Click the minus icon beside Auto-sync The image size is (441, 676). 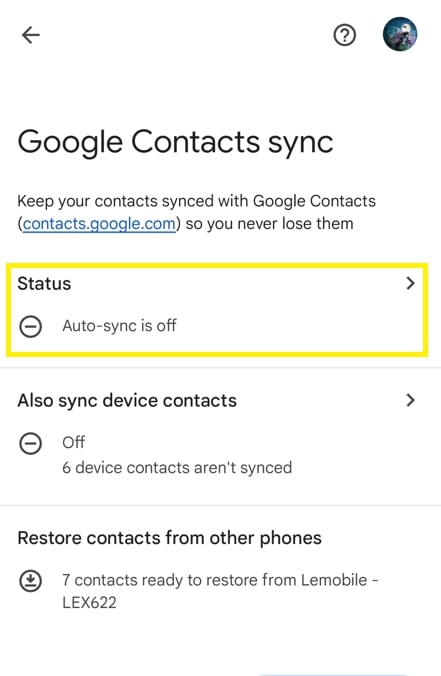click(x=31, y=326)
